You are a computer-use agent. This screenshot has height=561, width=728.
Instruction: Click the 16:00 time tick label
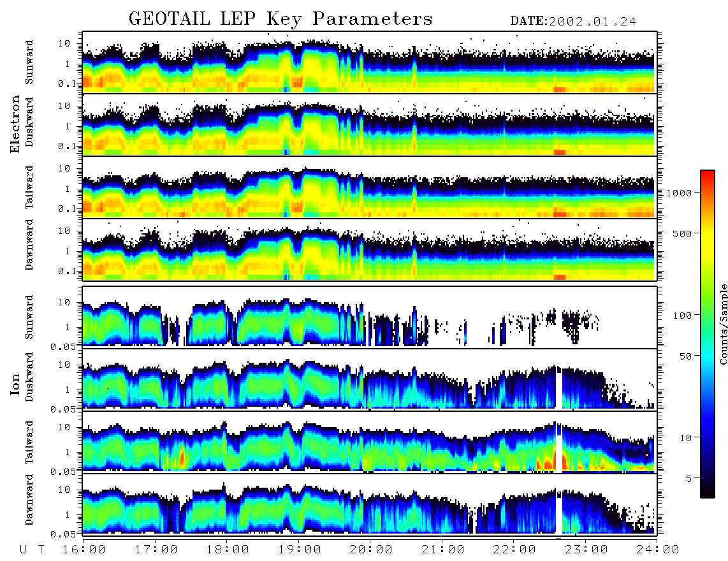click(85, 550)
